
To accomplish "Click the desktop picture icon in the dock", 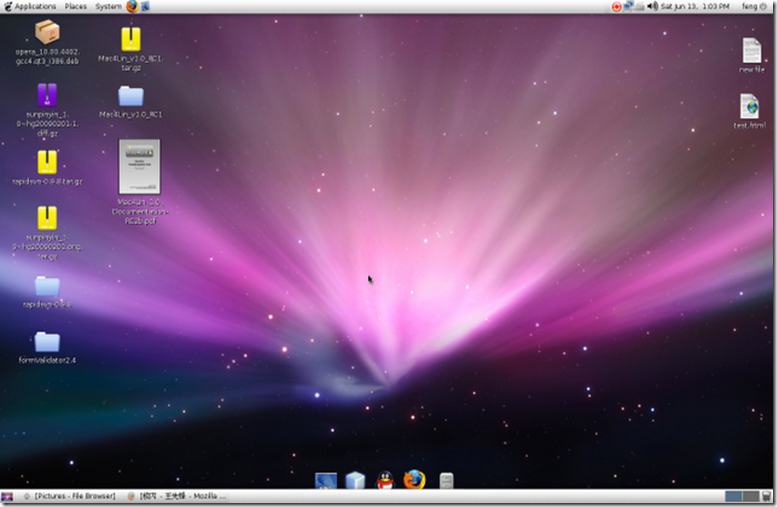I will (326, 480).
